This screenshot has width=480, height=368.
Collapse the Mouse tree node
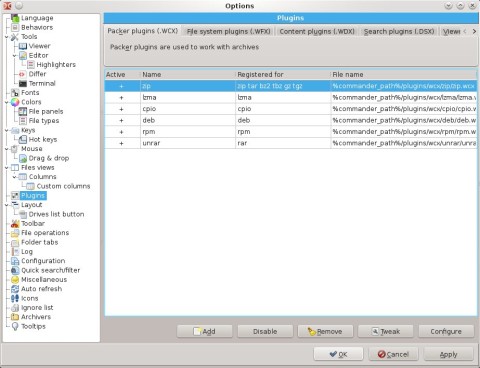[x=6, y=149]
